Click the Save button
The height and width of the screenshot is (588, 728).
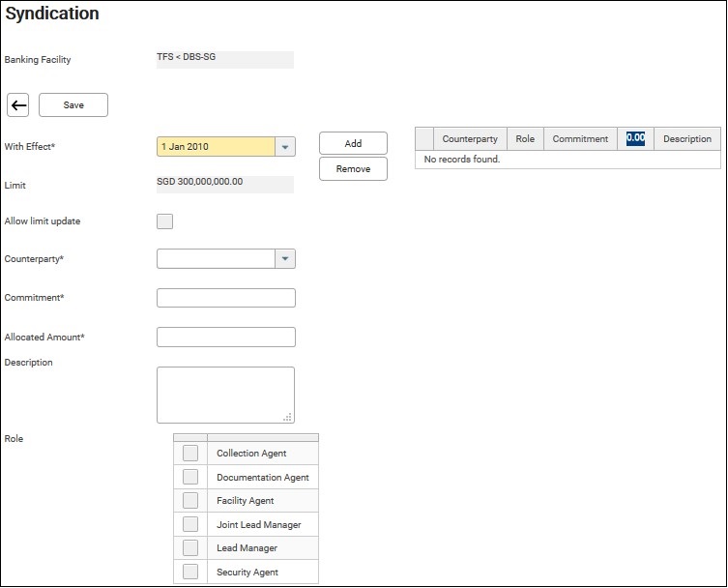tap(73, 104)
